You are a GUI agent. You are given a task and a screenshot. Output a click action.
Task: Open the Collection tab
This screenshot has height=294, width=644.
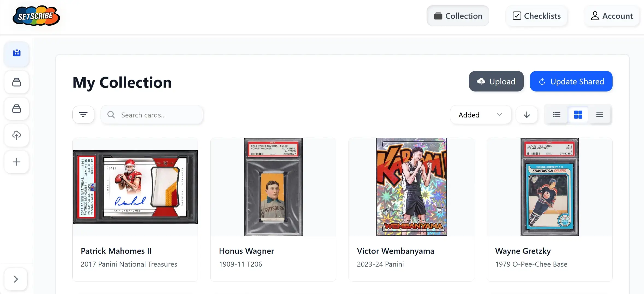pyautogui.click(x=458, y=16)
